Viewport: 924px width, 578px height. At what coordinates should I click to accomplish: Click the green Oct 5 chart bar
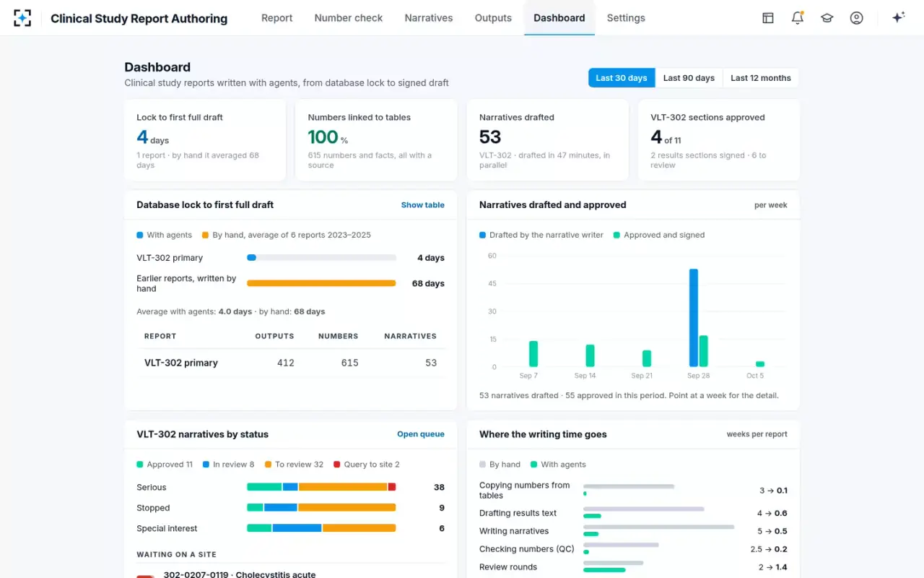[760, 364]
